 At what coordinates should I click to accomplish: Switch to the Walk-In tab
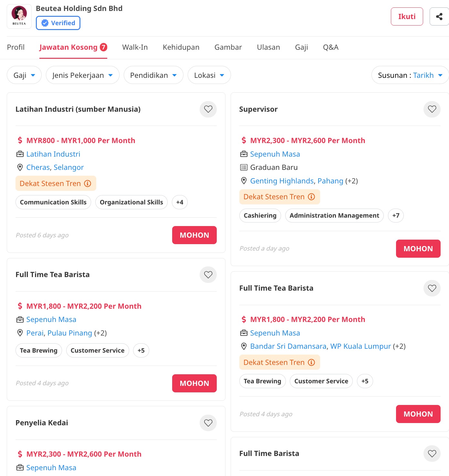pyautogui.click(x=135, y=47)
